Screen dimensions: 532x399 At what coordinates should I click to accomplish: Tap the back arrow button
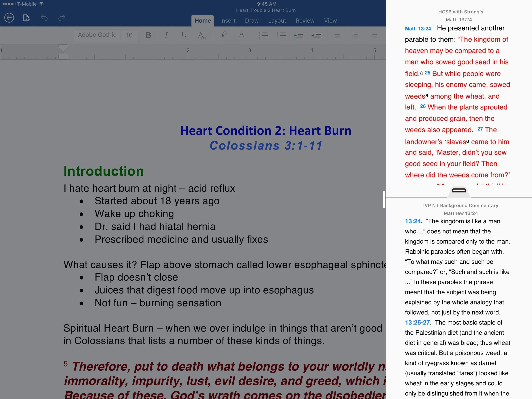(x=9, y=18)
